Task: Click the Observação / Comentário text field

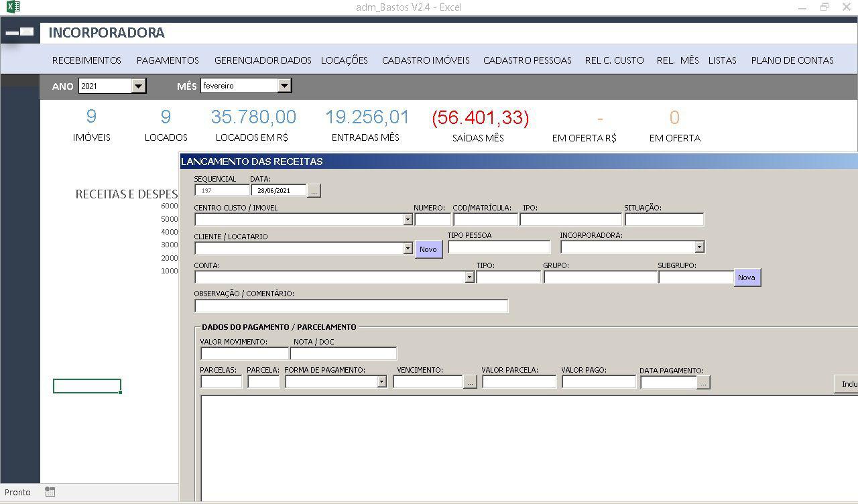Action: pyautogui.click(x=351, y=306)
